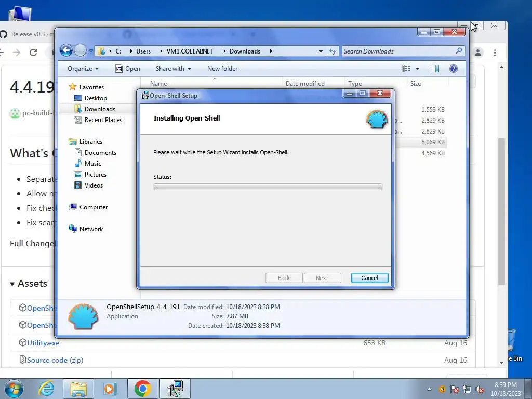Create a New folder from toolbar
The height and width of the screenshot is (399, 532).
pyautogui.click(x=222, y=69)
